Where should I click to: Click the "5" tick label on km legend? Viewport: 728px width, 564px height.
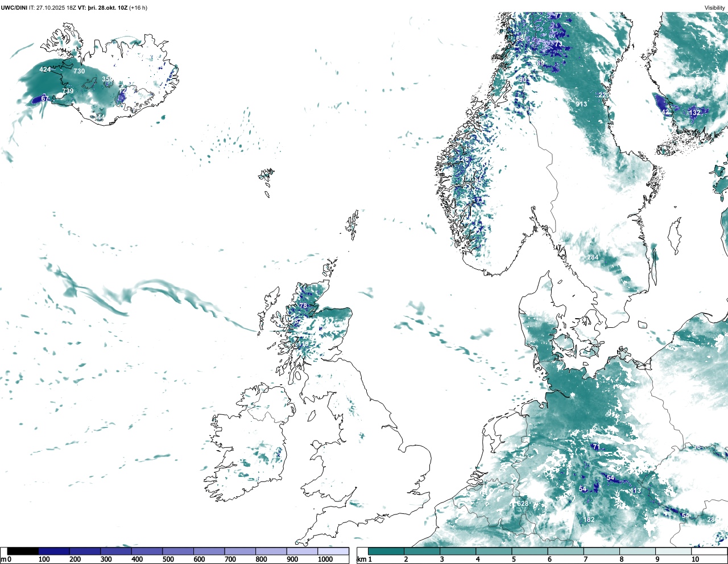click(515, 559)
